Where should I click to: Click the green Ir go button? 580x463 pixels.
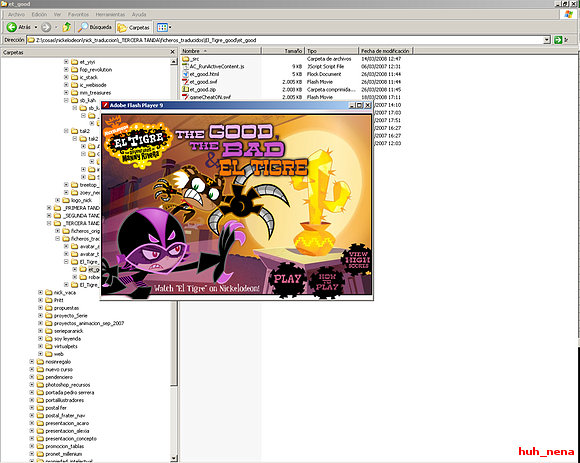[558, 40]
